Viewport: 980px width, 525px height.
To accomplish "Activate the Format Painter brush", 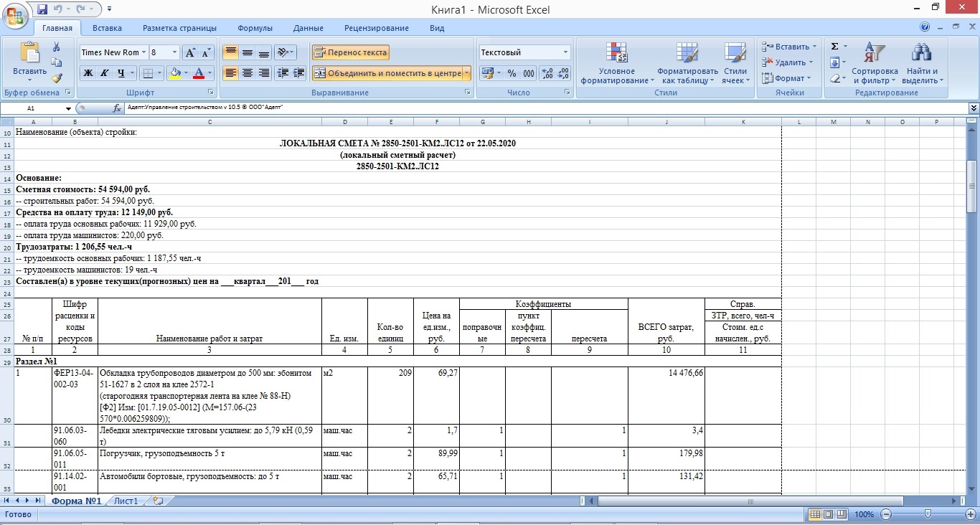I will click(x=57, y=78).
